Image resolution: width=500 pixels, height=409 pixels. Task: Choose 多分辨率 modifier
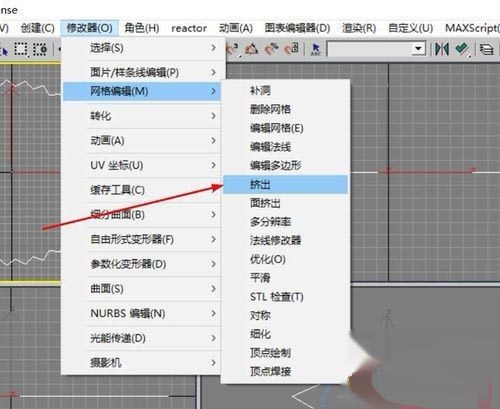[x=285, y=222]
